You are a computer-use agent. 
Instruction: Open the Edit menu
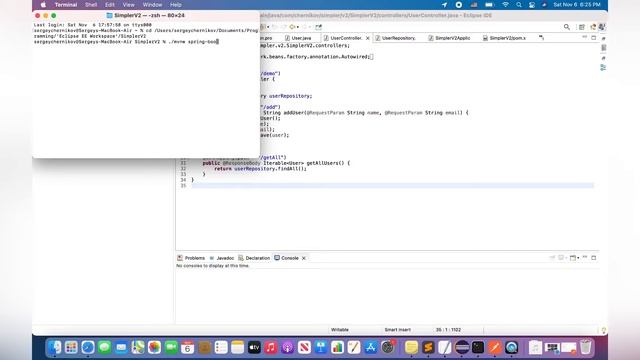(110, 5)
